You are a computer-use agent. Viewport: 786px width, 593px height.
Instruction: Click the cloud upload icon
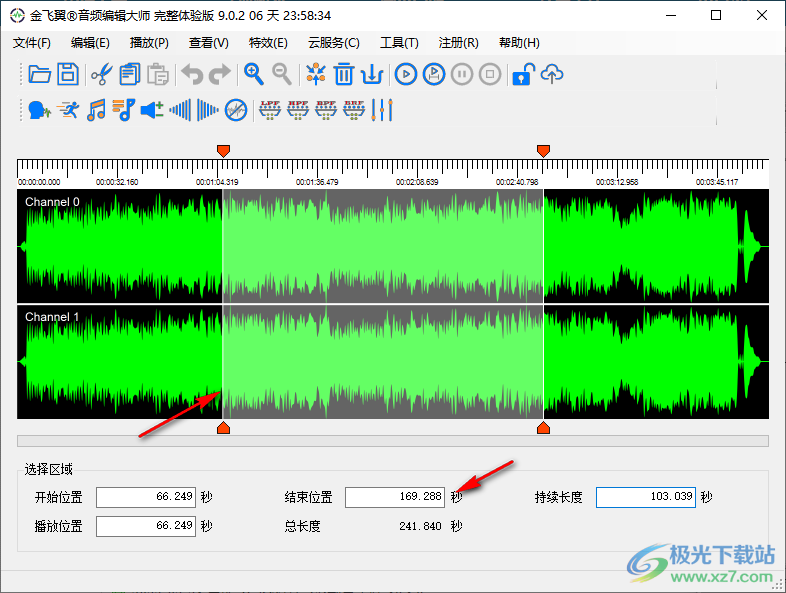click(x=552, y=74)
